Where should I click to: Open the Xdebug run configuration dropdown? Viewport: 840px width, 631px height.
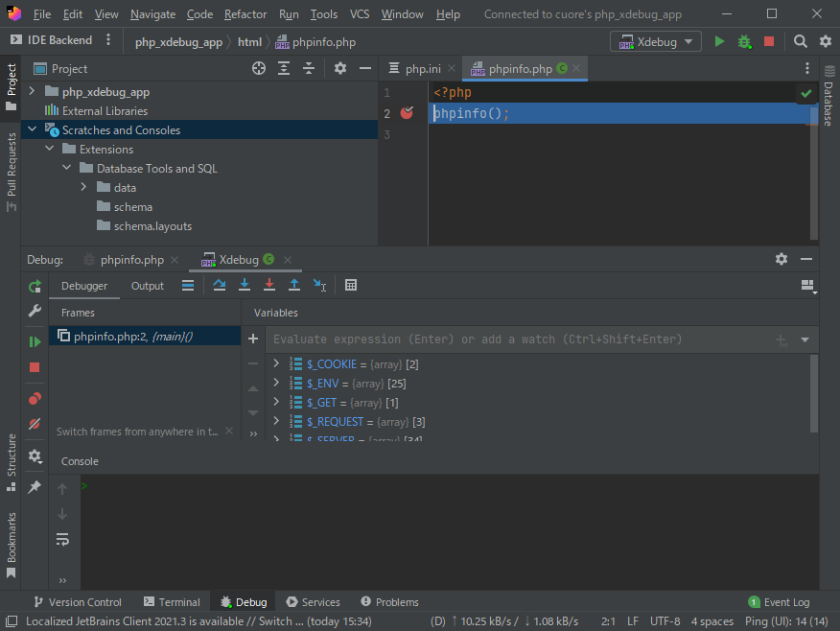click(656, 41)
